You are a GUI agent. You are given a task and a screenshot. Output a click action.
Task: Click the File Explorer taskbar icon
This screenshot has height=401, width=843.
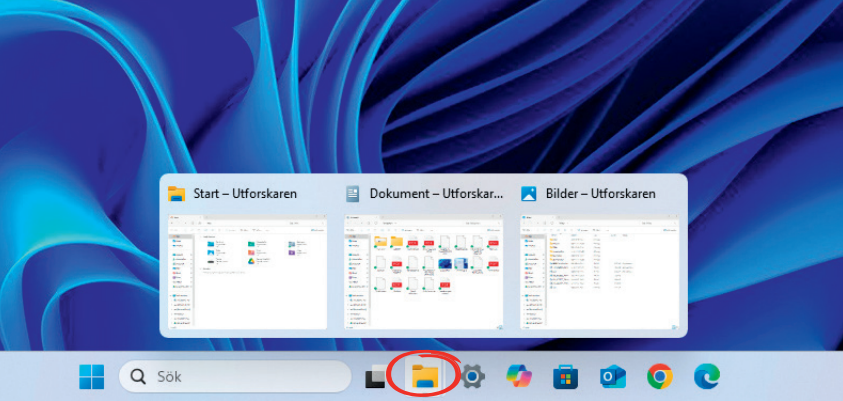coord(424,376)
